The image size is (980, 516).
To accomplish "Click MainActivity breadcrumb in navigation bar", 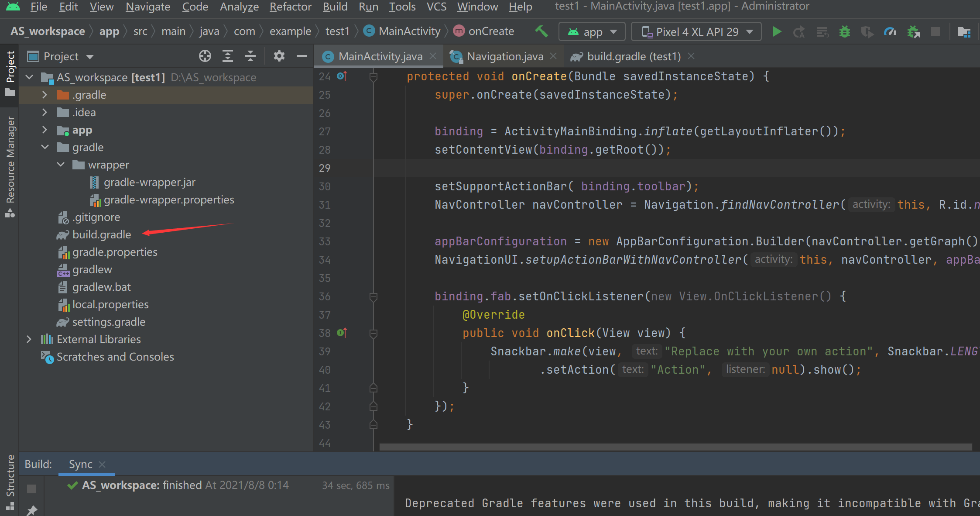I will point(402,31).
